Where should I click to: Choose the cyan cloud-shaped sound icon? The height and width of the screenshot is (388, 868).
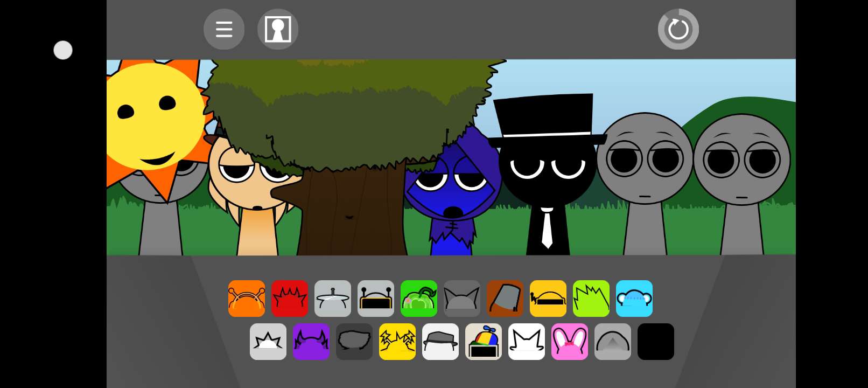[x=634, y=299]
